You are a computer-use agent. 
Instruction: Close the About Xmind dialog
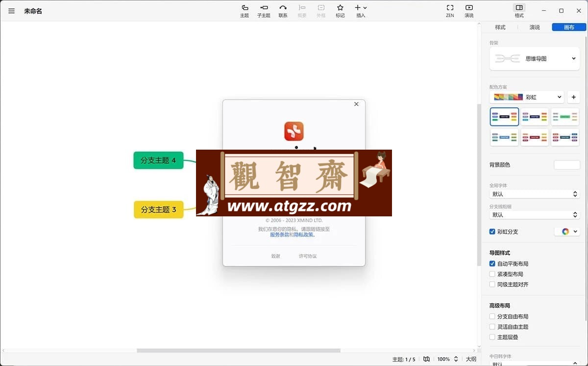coord(356,104)
